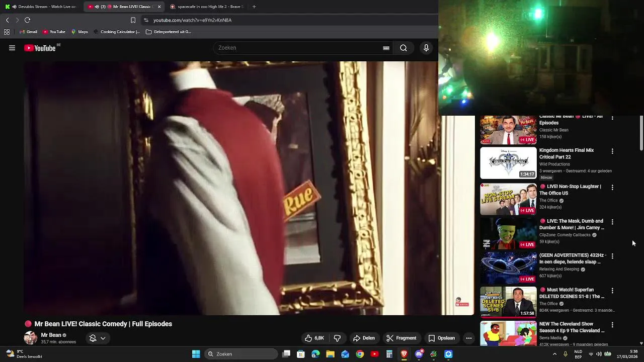The image size is (644, 362).
Task: Open the Mr Bean channel name link
Action: click(51, 335)
